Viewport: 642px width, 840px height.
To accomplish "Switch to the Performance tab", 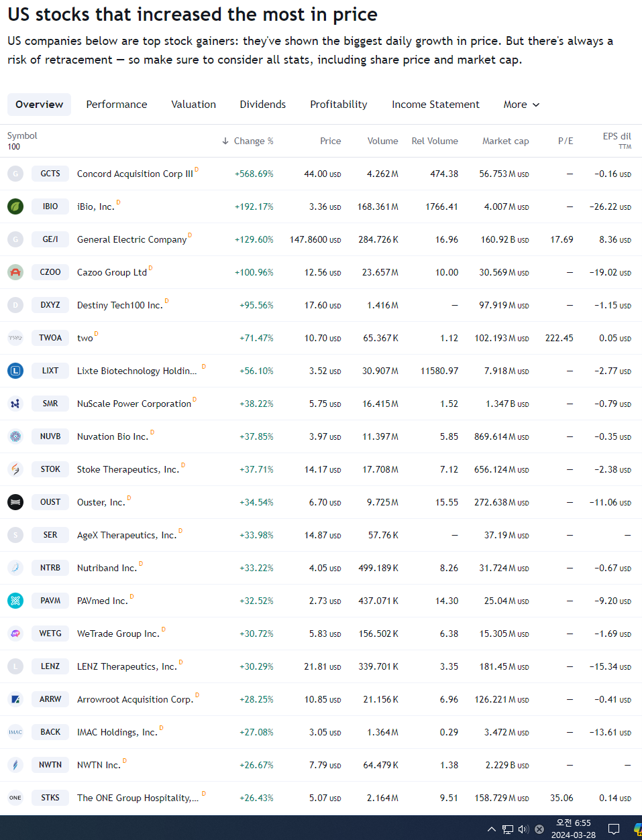I will (x=117, y=105).
